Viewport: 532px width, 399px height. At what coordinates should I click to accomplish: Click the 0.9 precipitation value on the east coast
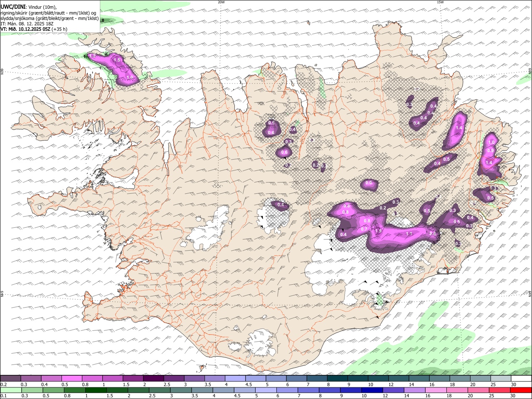click(x=490, y=150)
